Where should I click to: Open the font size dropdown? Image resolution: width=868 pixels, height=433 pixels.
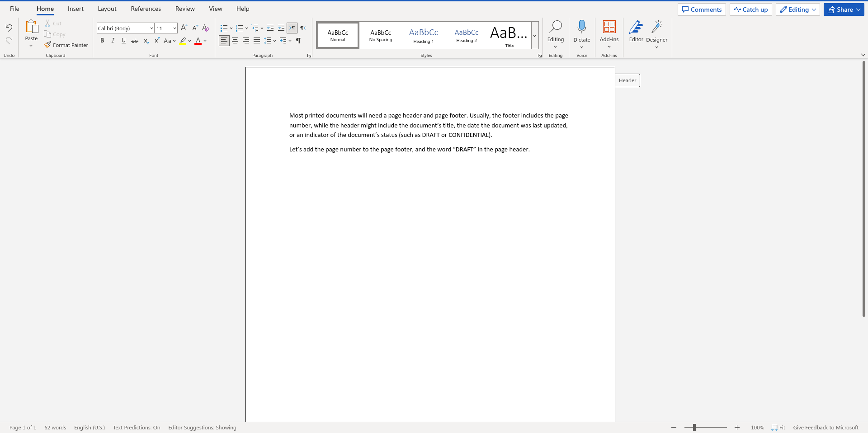(175, 28)
